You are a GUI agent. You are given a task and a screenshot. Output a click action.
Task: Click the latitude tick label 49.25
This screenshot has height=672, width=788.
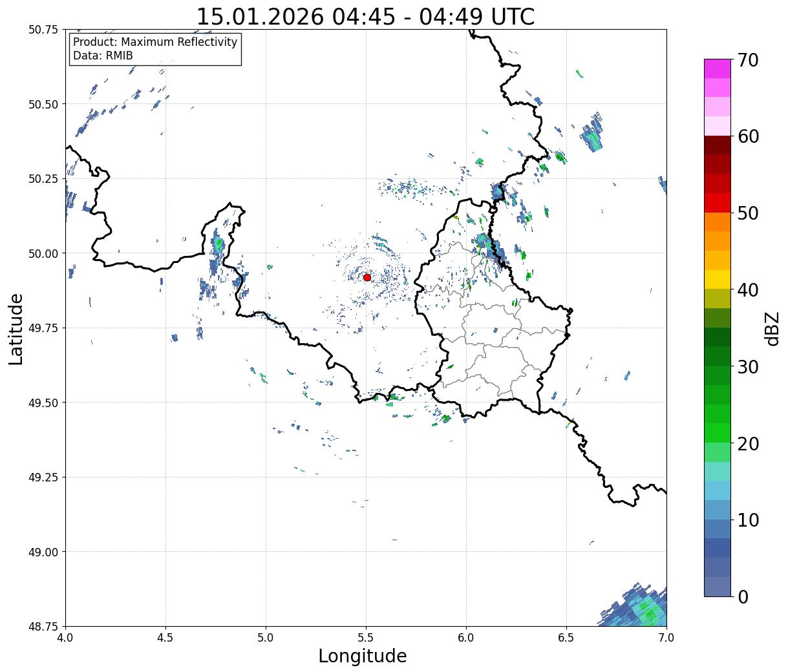[43, 478]
